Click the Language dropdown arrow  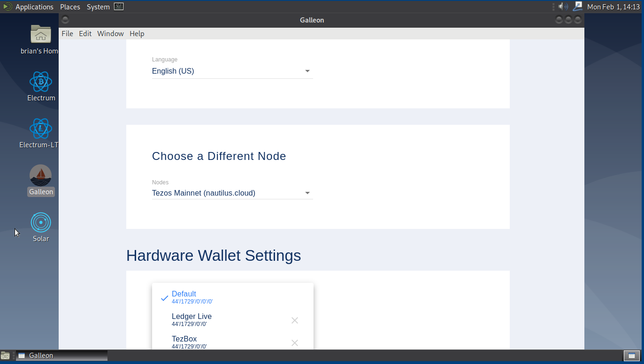(307, 71)
